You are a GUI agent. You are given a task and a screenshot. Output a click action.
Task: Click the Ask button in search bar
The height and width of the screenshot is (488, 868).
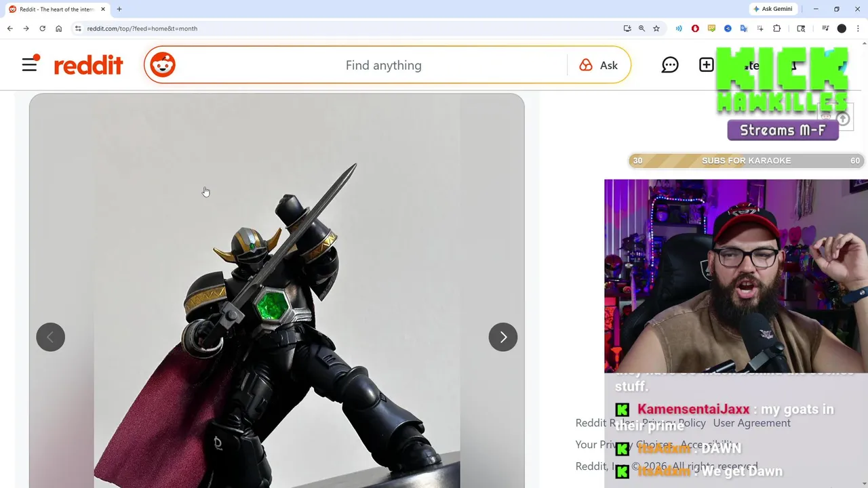pyautogui.click(x=599, y=65)
